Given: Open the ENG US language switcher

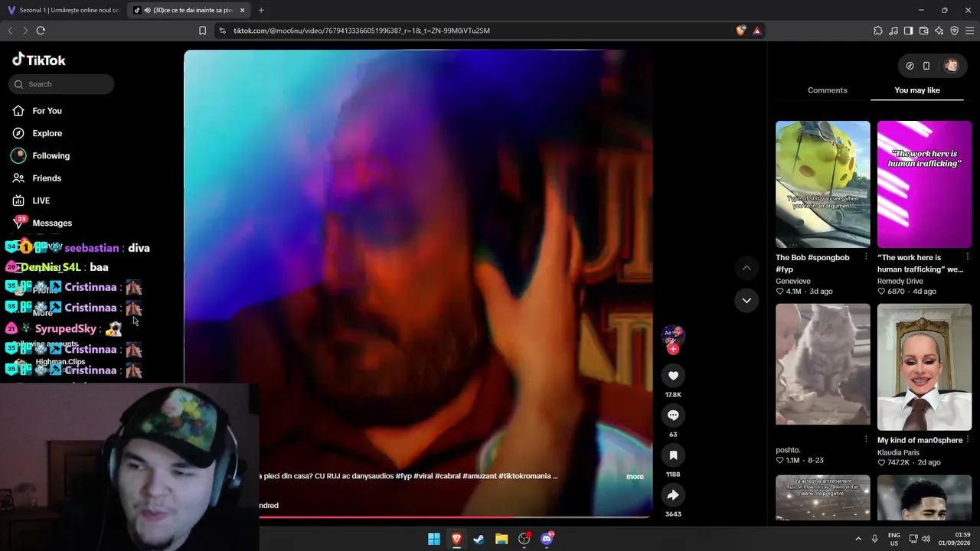Looking at the screenshot, I should (893, 539).
